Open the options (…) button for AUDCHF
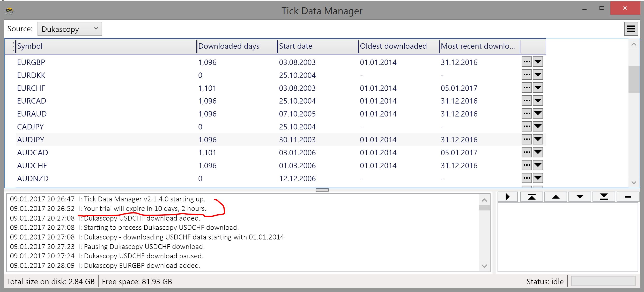 (x=527, y=165)
